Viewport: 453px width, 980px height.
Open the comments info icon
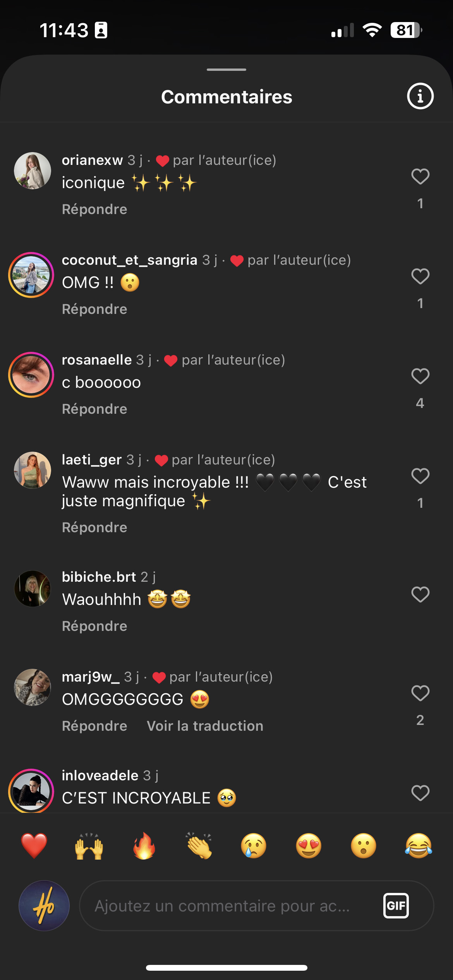[x=420, y=96]
